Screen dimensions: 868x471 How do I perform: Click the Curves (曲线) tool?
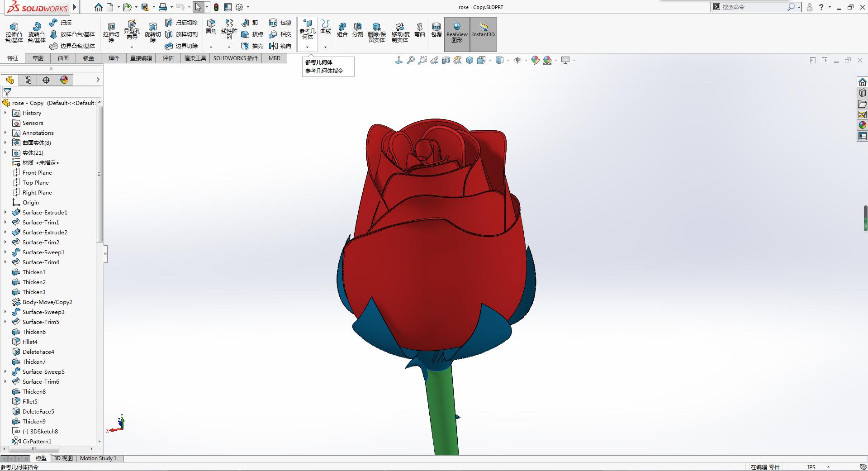tap(325, 27)
